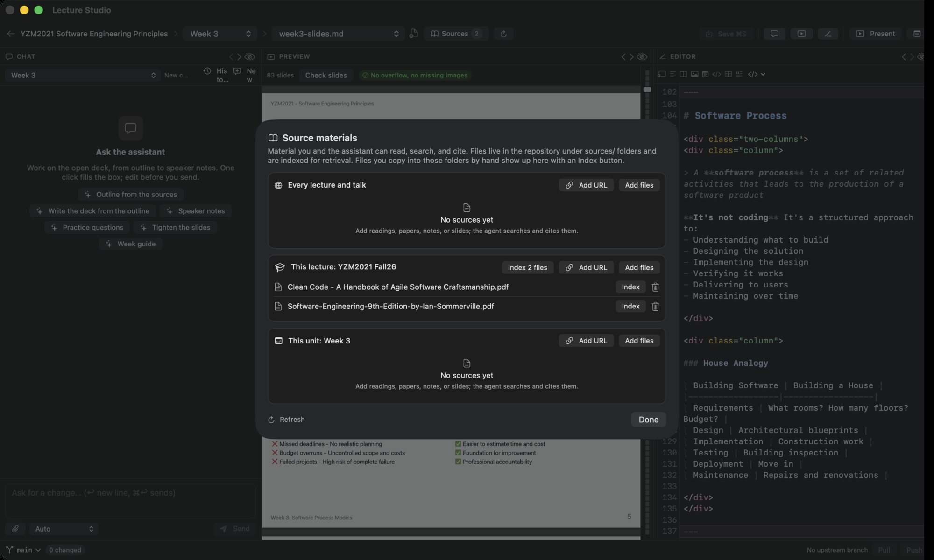Click the notes panel icon right of Present
934x560 pixels.
click(917, 34)
